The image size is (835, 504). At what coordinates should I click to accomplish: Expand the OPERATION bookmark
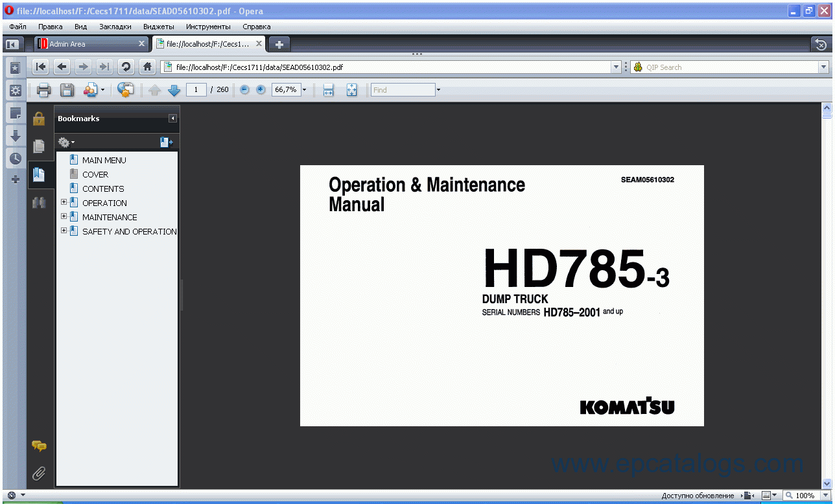64,202
